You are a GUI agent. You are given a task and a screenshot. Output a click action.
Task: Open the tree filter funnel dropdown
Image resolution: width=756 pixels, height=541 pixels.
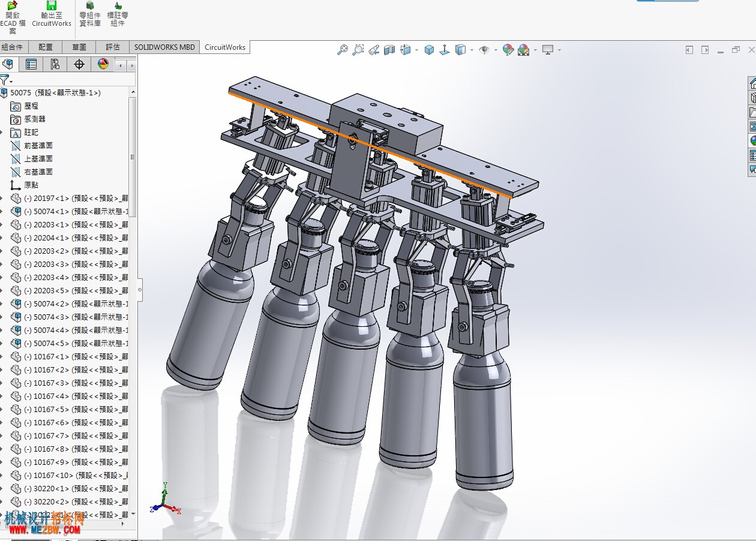coord(6,80)
